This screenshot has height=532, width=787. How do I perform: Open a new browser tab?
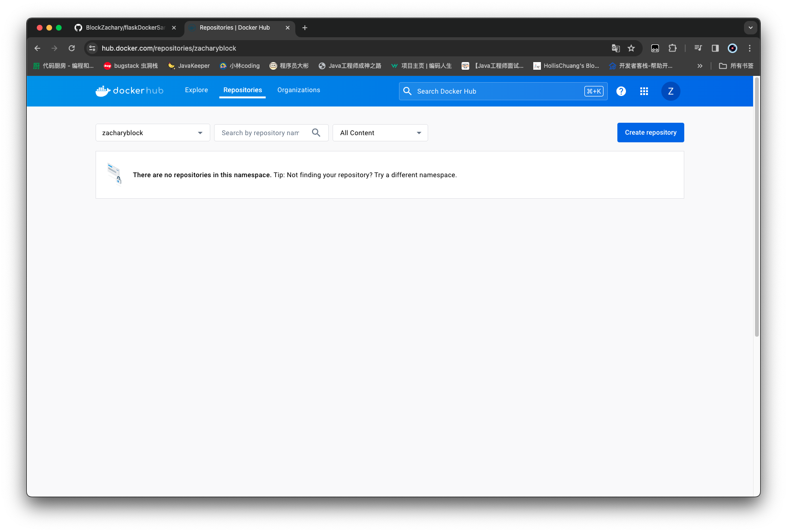point(305,28)
